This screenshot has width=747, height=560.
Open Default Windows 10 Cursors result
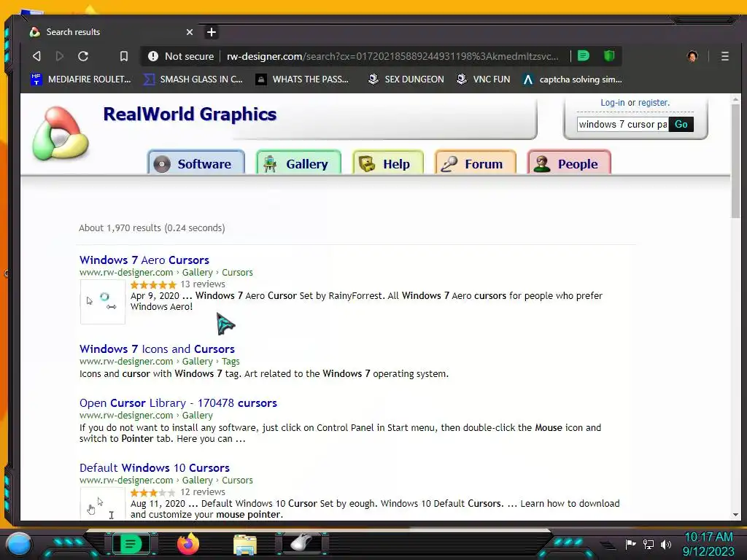(x=155, y=467)
